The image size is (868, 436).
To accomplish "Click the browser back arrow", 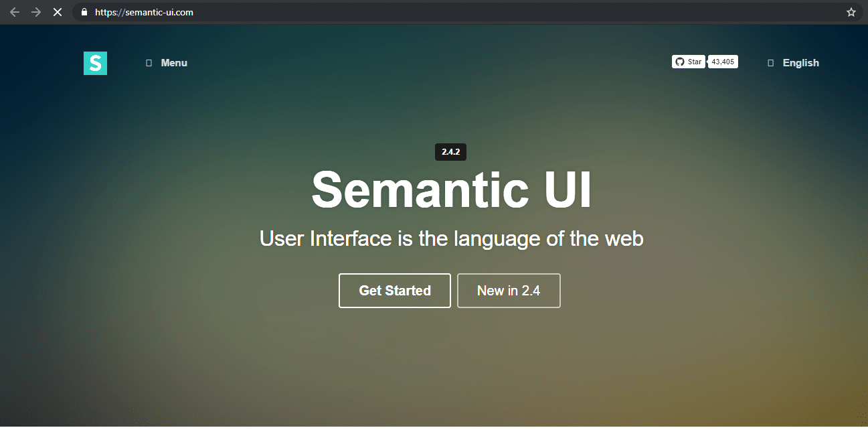I will pyautogui.click(x=15, y=12).
